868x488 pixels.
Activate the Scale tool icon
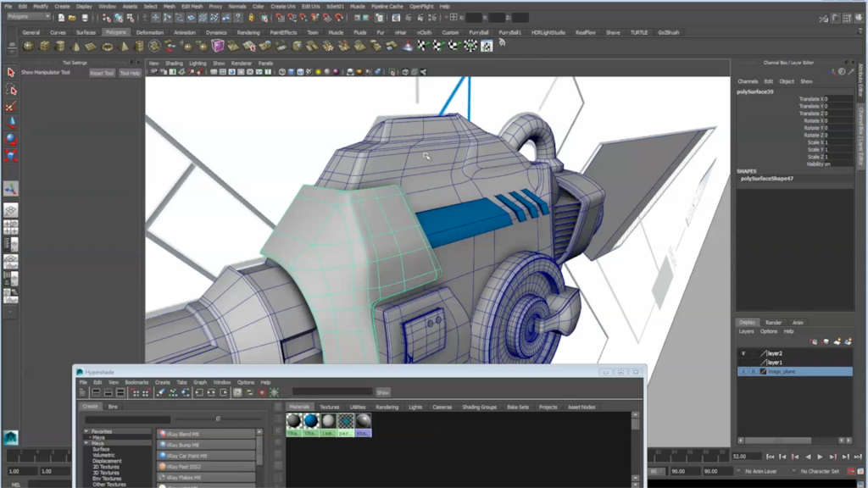10,156
